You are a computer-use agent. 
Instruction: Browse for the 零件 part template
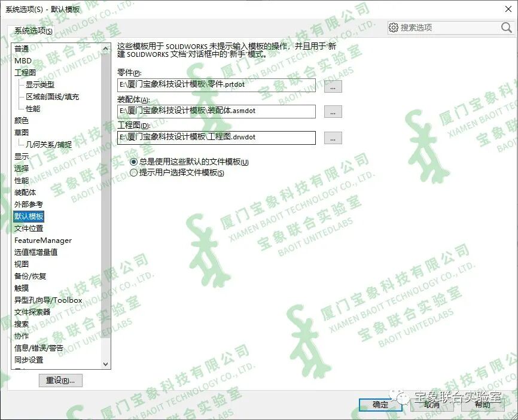pyautogui.click(x=333, y=86)
